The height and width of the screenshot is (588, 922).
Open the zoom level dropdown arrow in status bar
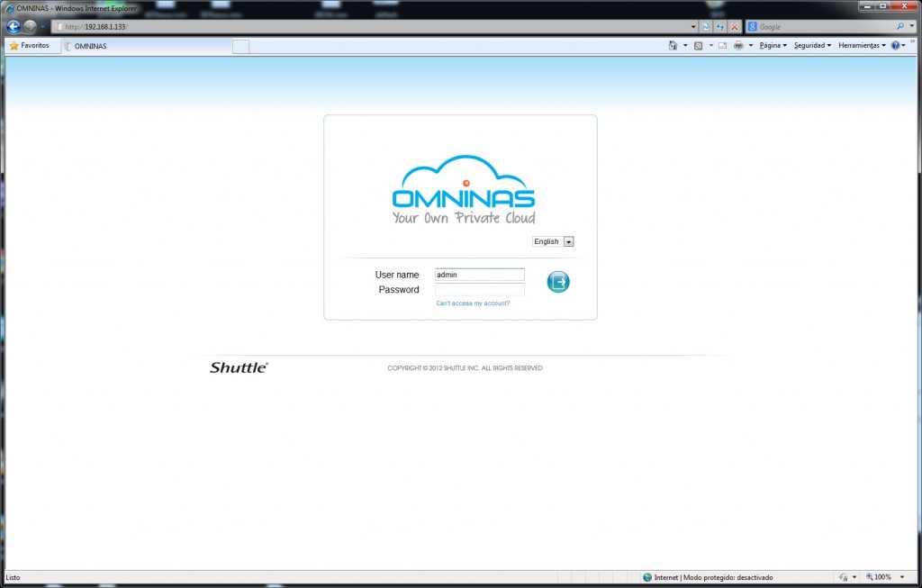(x=902, y=577)
